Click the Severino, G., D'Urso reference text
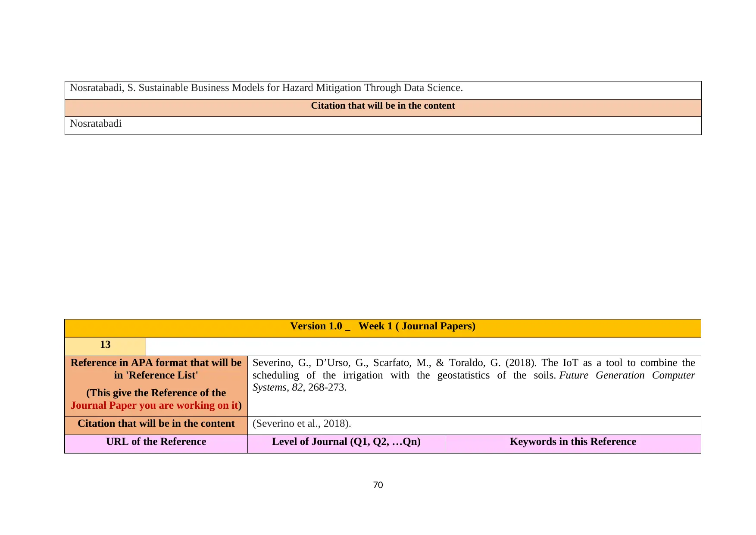The image size is (756, 535). pyautogui.click(x=474, y=375)
